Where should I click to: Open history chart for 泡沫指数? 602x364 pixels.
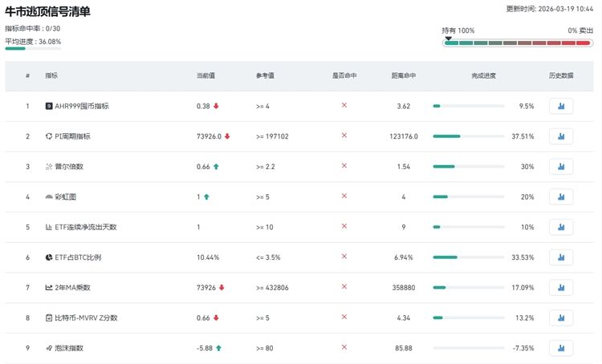(561, 348)
